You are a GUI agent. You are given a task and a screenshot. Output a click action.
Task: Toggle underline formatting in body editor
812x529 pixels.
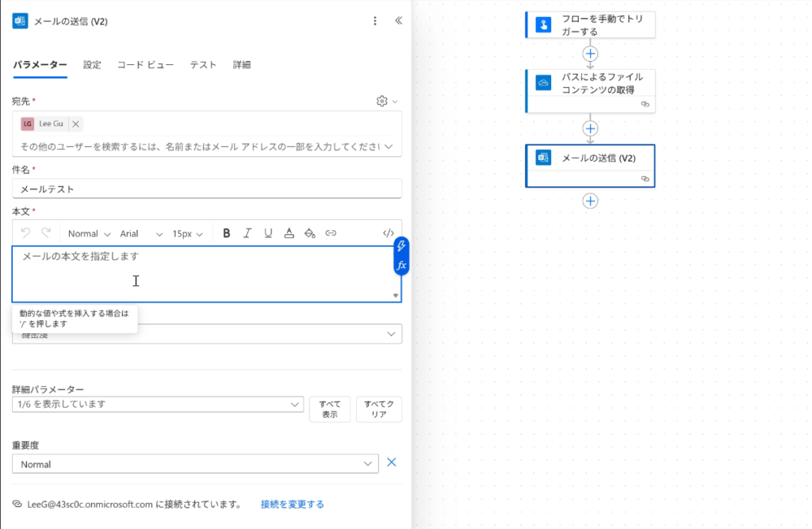click(268, 233)
